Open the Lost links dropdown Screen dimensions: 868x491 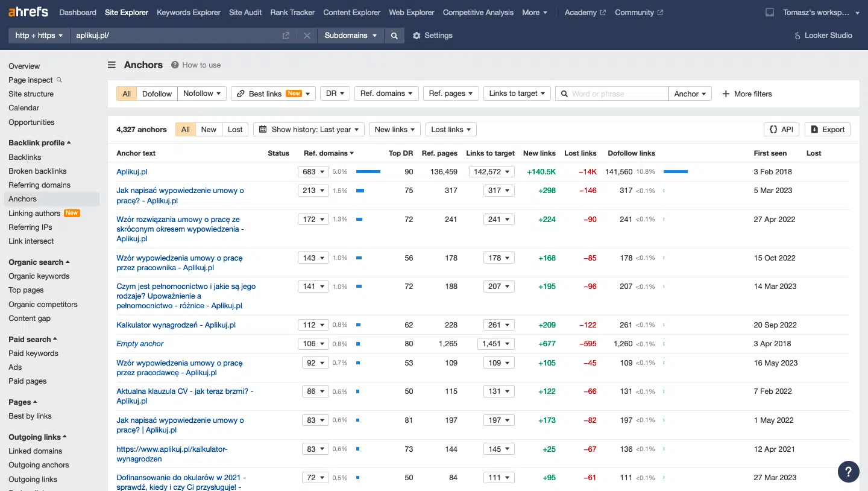pyautogui.click(x=451, y=129)
